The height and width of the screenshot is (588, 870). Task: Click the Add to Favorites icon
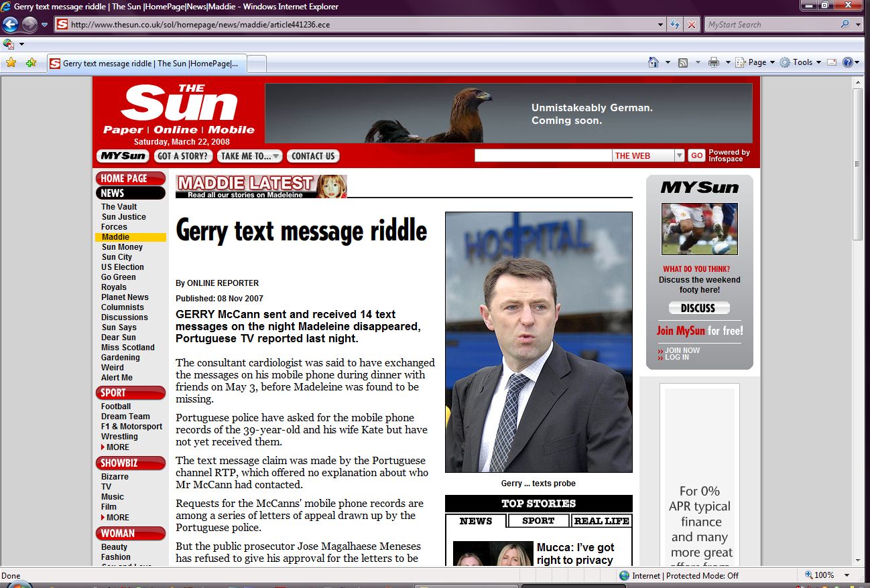point(31,63)
